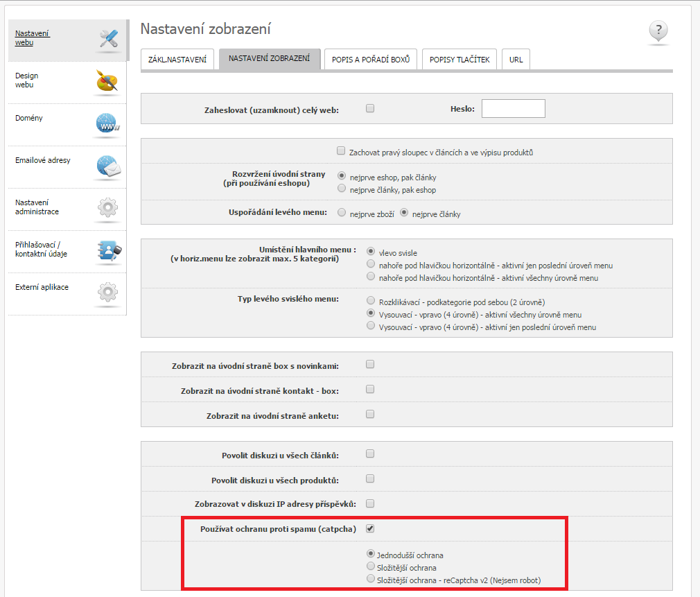Viewport: 700px width, 597px height.
Task: Check Povolit diskuzi u všech článků
Action: tap(370, 454)
